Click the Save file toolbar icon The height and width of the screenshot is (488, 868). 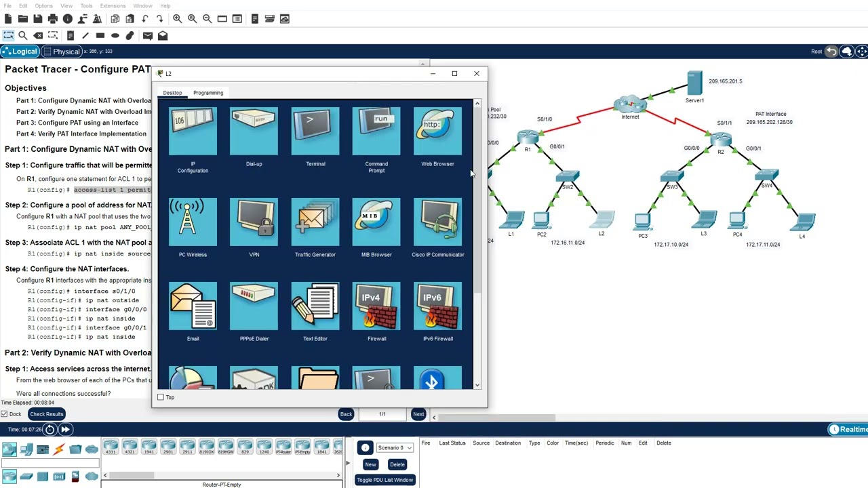(38, 19)
